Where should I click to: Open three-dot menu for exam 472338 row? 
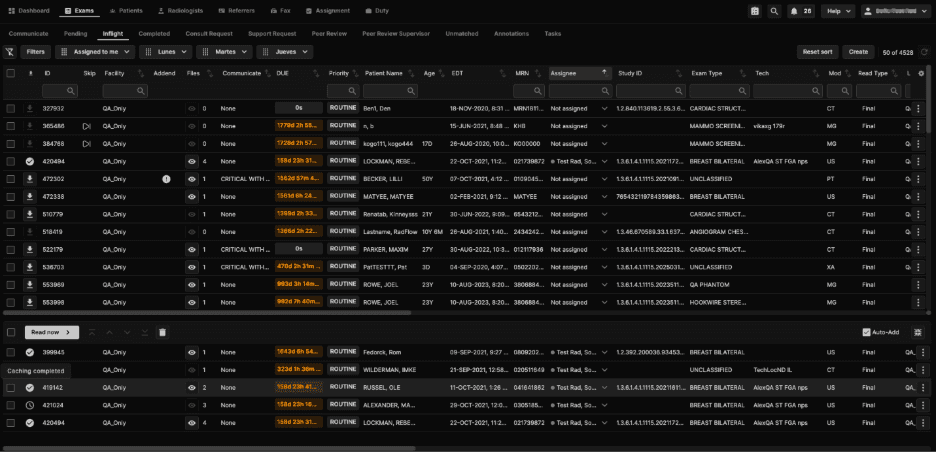pos(919,196)
